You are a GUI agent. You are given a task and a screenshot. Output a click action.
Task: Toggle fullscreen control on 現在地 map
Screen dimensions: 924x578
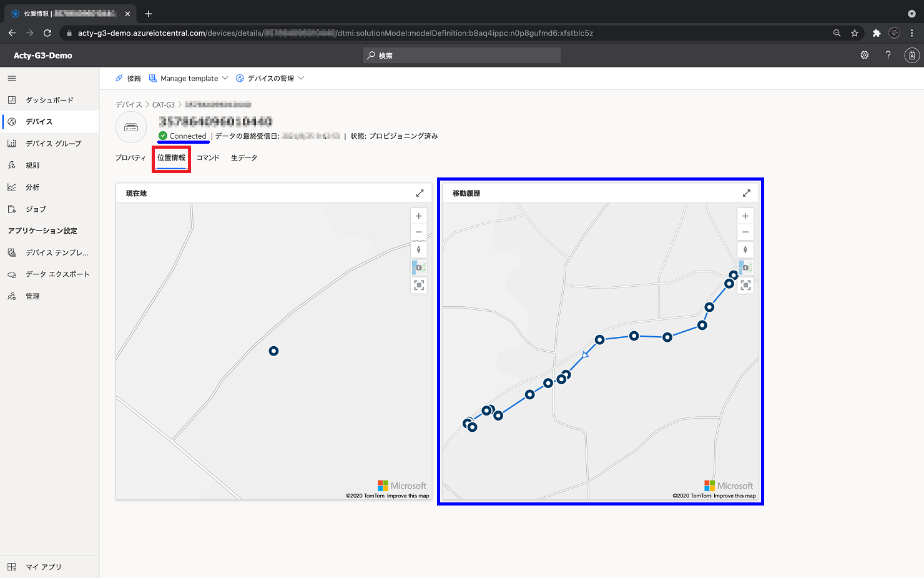pos(419,285)
